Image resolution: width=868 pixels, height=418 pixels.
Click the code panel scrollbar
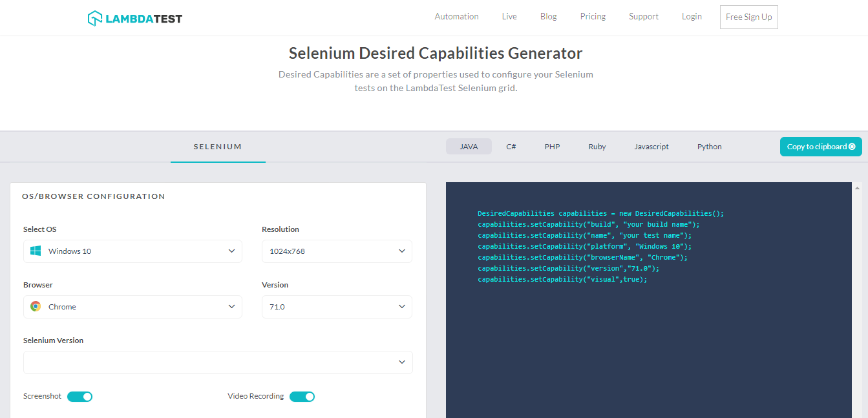pos(856,189)
